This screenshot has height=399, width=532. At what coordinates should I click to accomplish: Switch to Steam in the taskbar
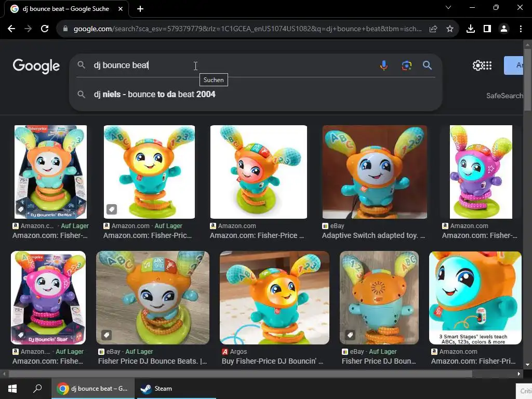click(x=177, y=389)
